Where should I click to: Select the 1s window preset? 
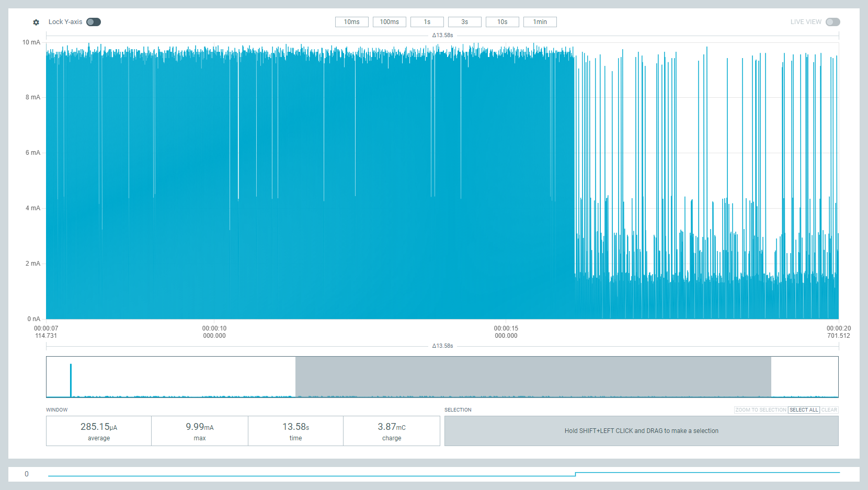(427, 22)
